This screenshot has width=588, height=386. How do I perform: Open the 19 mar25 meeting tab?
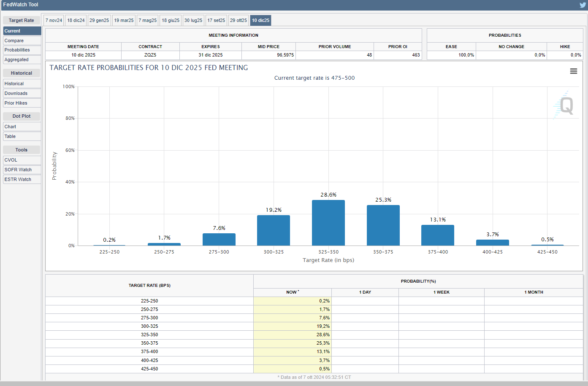click(x=124, y=20)
